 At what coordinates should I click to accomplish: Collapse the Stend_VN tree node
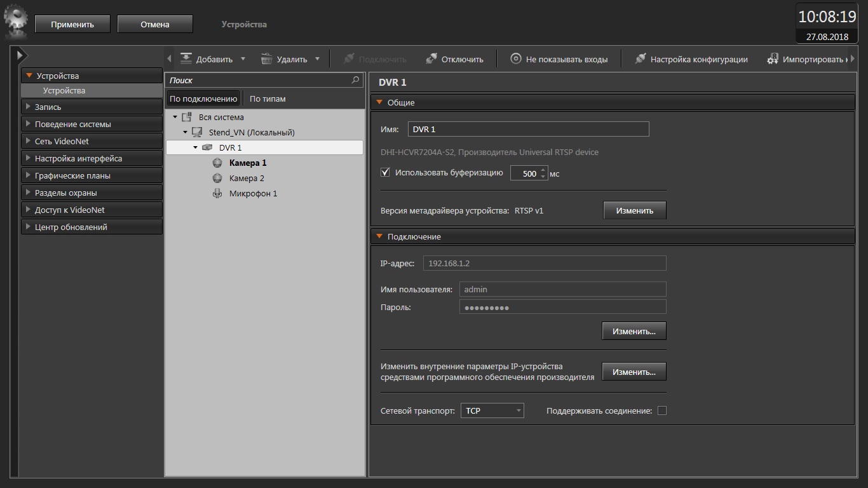click(186, 132)
